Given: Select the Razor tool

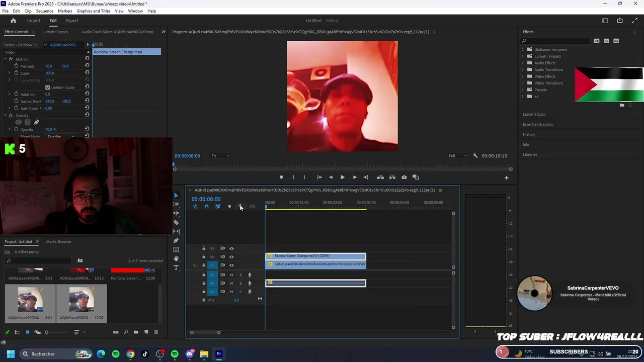Looking at the screenshot, I should [x=176, y=222].
